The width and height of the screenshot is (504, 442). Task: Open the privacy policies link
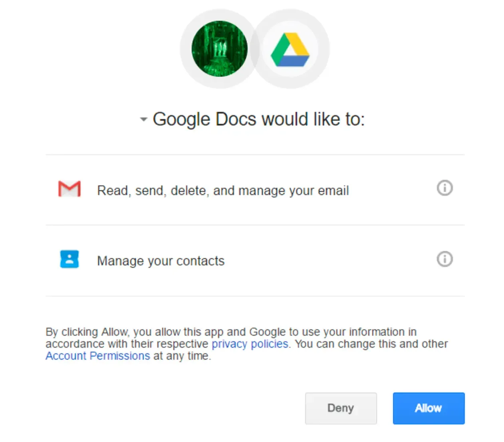pyautogui.click(x=250, y=344)
